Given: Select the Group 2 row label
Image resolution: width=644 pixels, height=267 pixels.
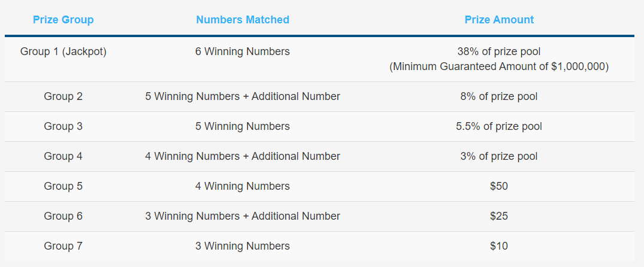Looking at the screenshot, I should tap(63, 96).
